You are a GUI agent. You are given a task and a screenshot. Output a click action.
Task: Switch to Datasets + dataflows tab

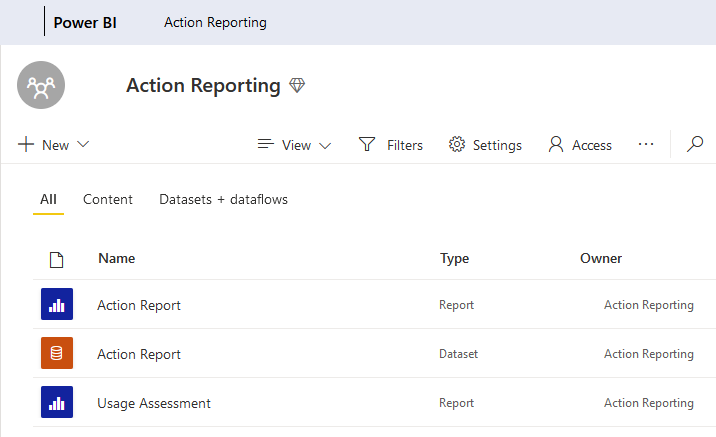[223, 200]
